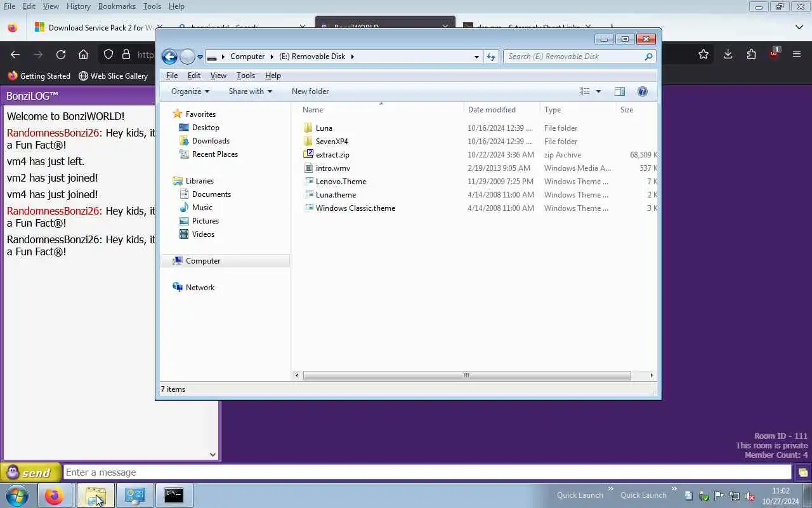This screenshot has width=812, height=508.
Task: Open Explorer's blue help icon
Action: click(642, 91)
